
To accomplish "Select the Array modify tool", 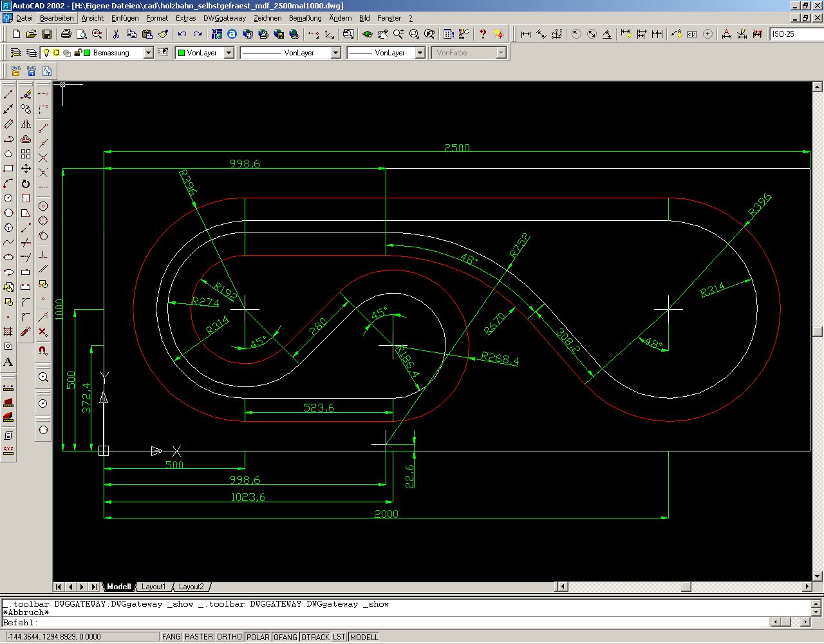I will point(26,154).
